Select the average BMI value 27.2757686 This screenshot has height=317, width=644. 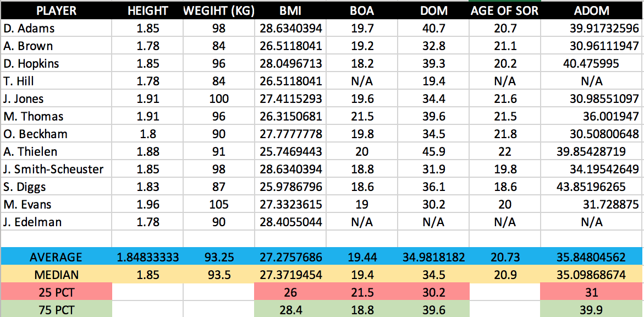point(291,256)
